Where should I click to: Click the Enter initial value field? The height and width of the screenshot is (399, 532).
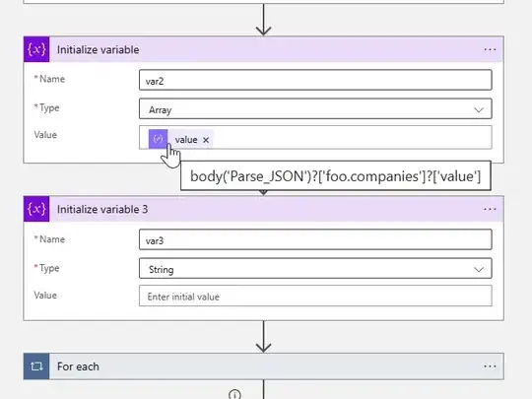tap(315, 296)
